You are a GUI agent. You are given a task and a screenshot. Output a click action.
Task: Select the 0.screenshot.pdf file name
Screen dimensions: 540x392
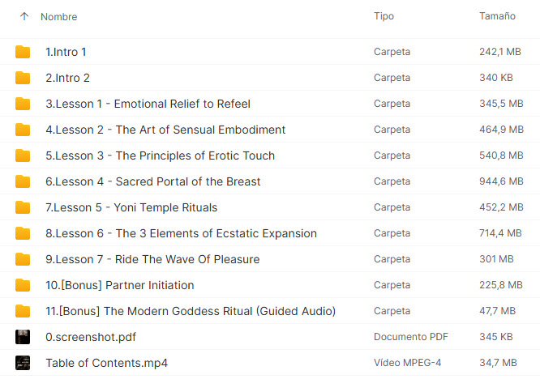(92, 337)
